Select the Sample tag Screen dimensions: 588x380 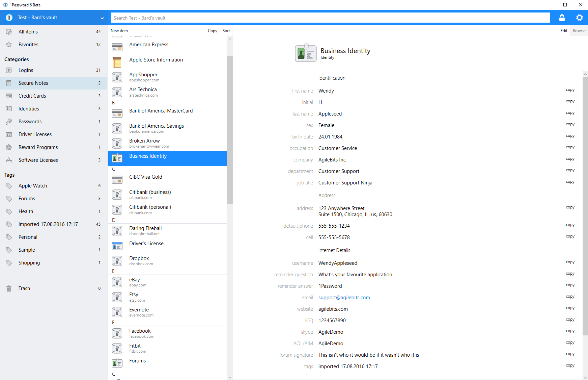(x=54, y=250)
